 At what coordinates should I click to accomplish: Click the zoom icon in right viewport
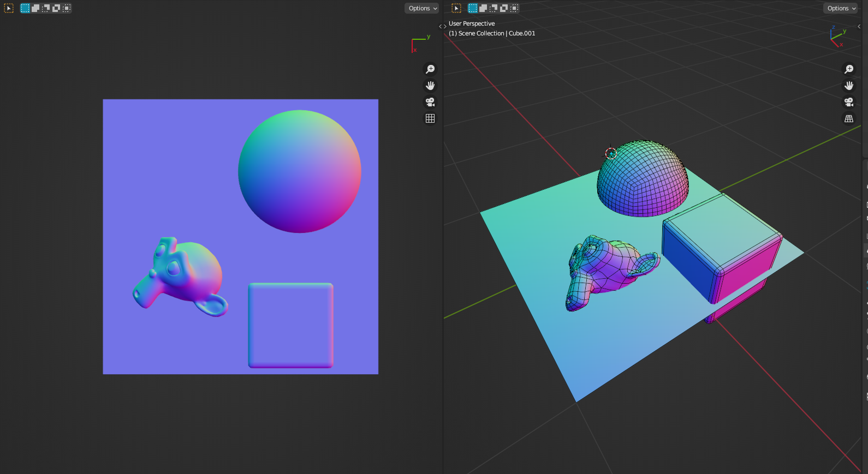849,69
